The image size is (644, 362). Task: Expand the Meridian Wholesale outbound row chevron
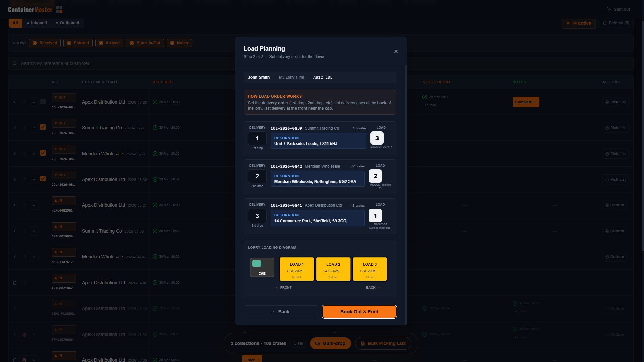point(34,154)
